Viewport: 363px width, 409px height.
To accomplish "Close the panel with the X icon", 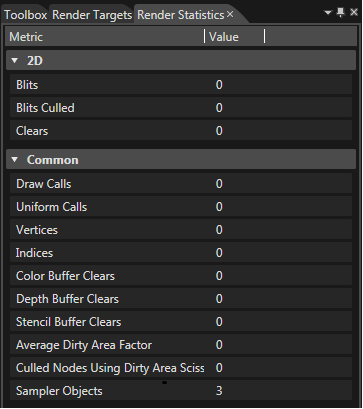I will coord(354,13).
